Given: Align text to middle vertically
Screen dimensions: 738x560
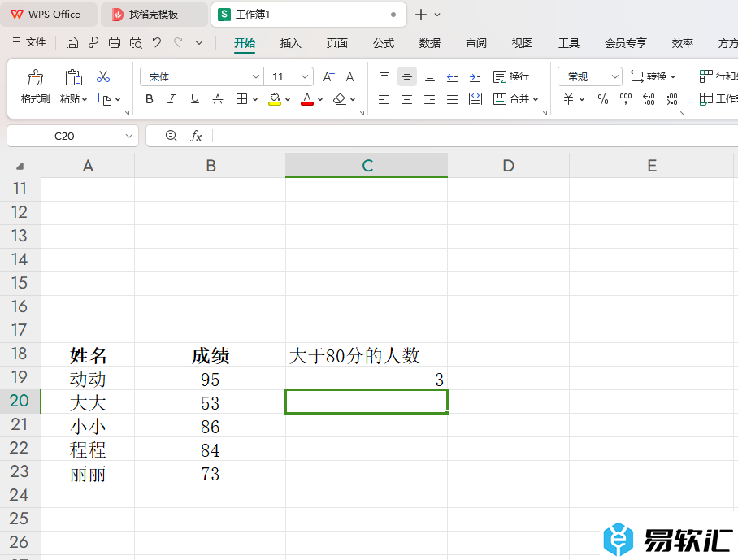Looking at the screenshot, I should [407, 76].
